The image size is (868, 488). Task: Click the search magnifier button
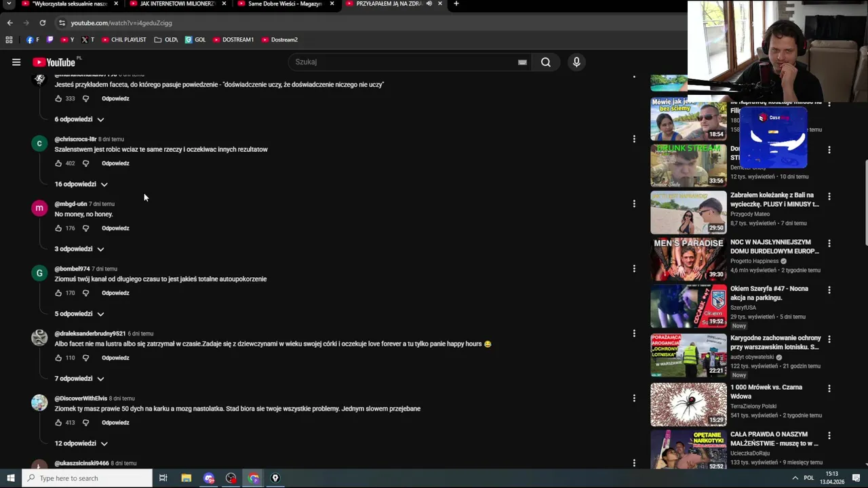(x=546, y=62)
